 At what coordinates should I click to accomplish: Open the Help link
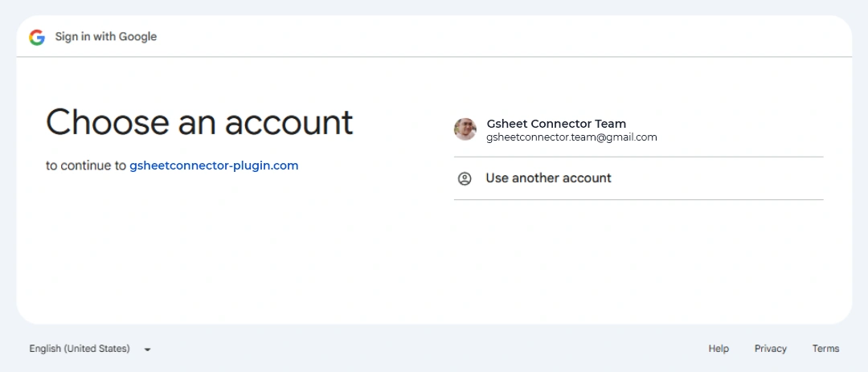tap(719, 349)
